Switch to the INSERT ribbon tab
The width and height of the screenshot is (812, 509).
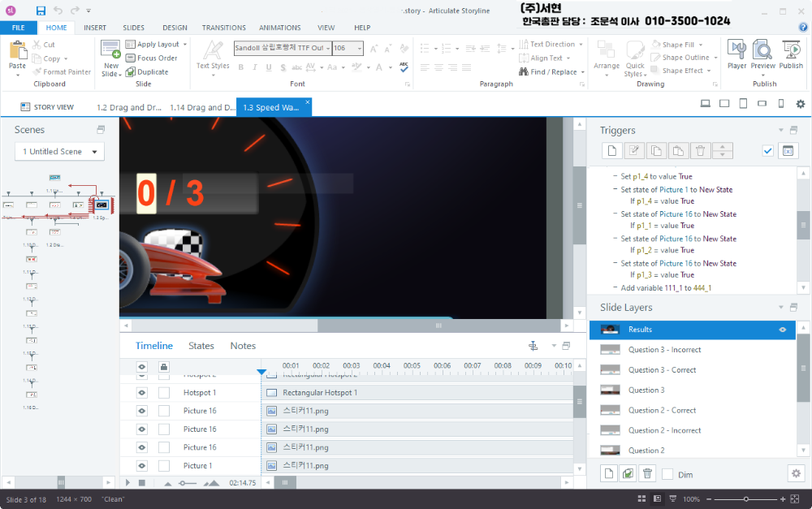(95, 28)
